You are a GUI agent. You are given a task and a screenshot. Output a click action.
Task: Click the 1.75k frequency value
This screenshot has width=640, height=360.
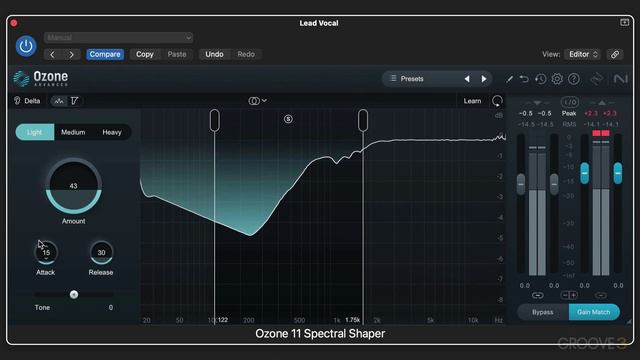(x=353, y=320)
